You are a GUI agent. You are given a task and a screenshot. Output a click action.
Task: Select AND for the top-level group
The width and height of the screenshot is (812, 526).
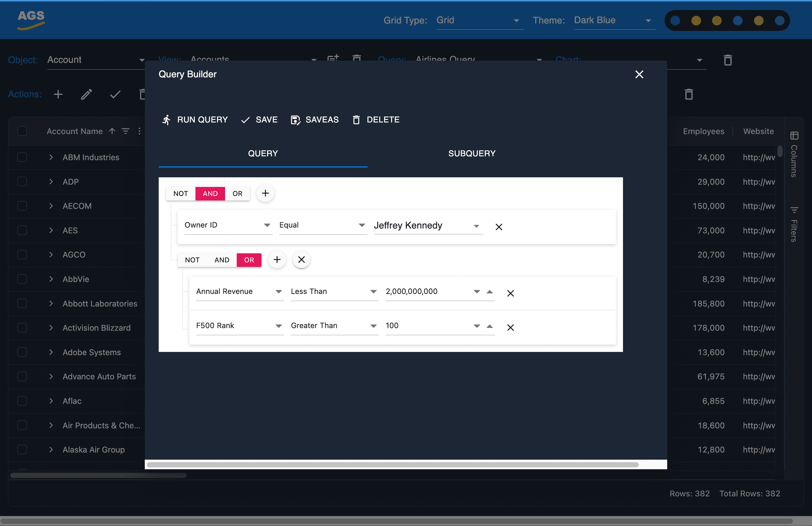click(x=210, y=194)
